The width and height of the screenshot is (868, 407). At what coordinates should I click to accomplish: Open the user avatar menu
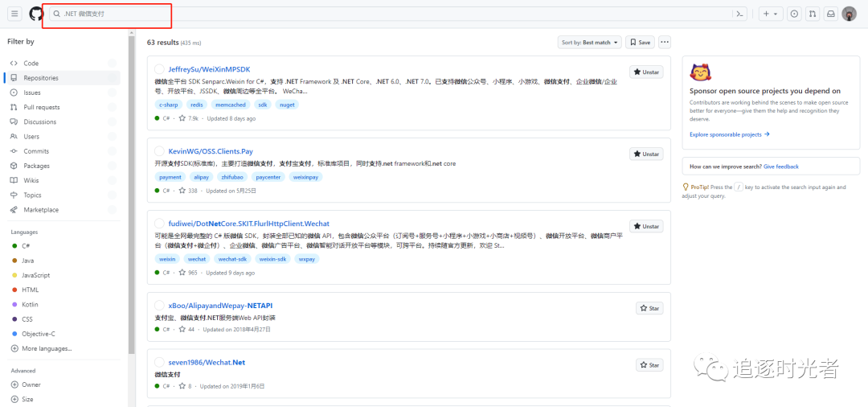pos(850,14)
